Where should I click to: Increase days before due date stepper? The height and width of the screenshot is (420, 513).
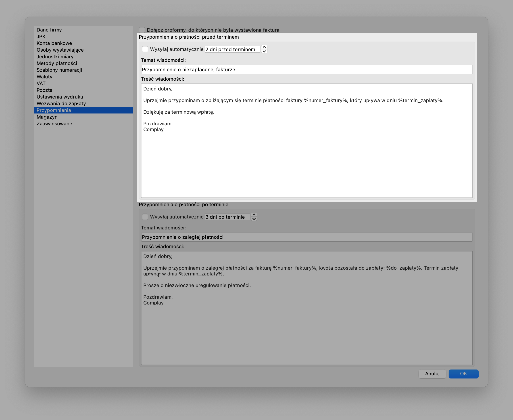click(264, 47)
